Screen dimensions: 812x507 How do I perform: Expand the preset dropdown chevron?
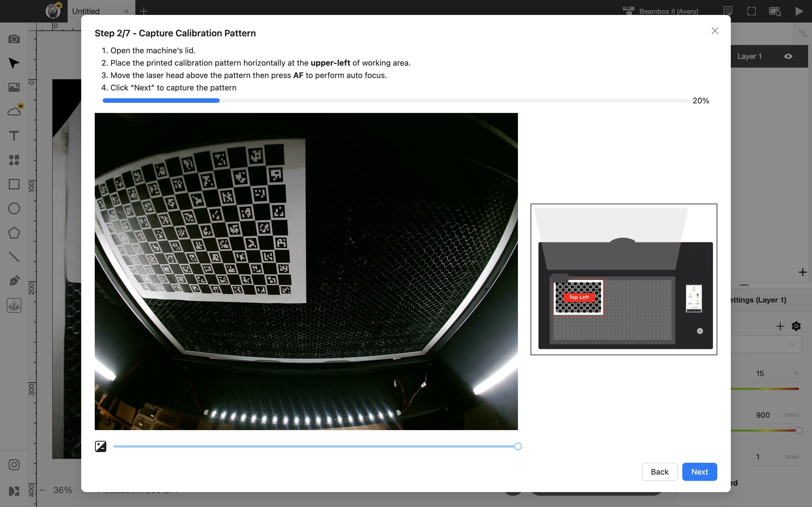point(792,344)
